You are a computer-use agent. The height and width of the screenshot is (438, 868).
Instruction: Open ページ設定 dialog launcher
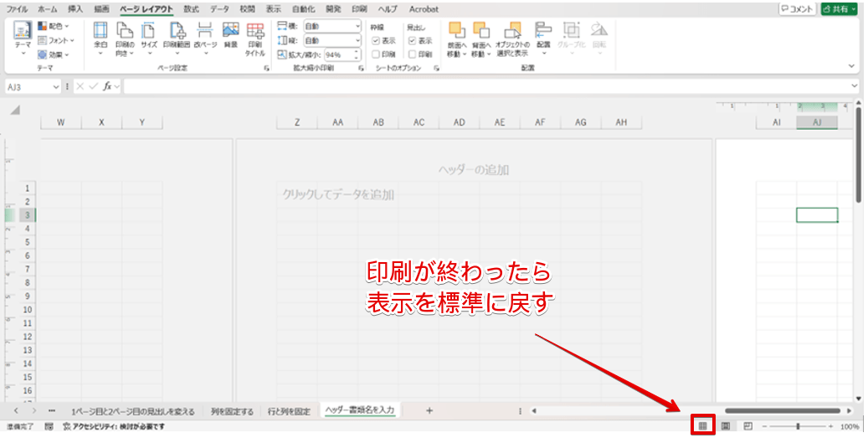(x=267, y=68)
